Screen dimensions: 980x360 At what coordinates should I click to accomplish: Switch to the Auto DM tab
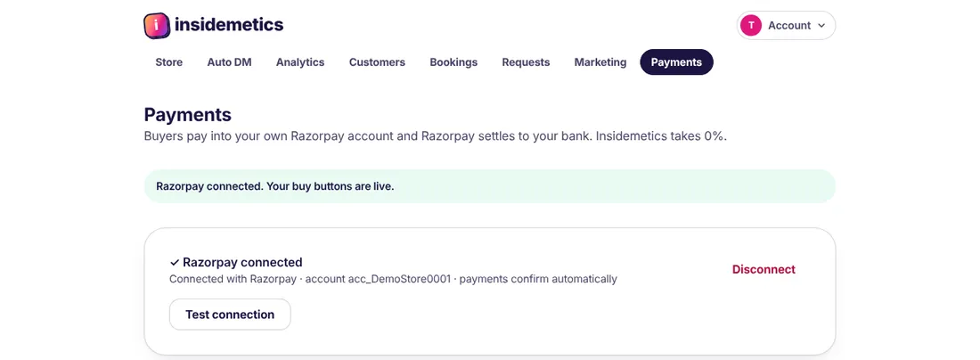[229, 61]
